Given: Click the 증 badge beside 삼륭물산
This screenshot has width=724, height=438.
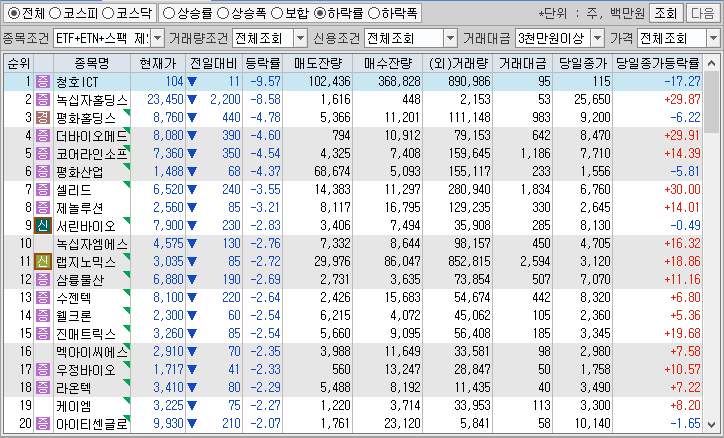Looking at the screenshot, I should point(43,280).
